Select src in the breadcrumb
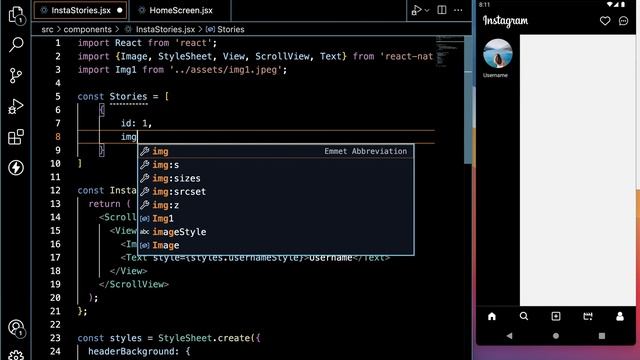Viewport: 640px width, 360px height. pos(47,29)
